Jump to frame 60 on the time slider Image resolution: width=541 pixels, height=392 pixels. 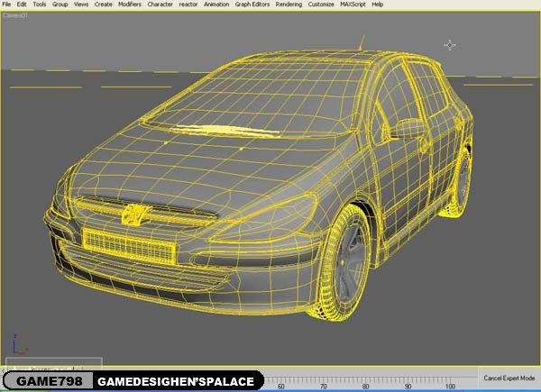point(280,386)
